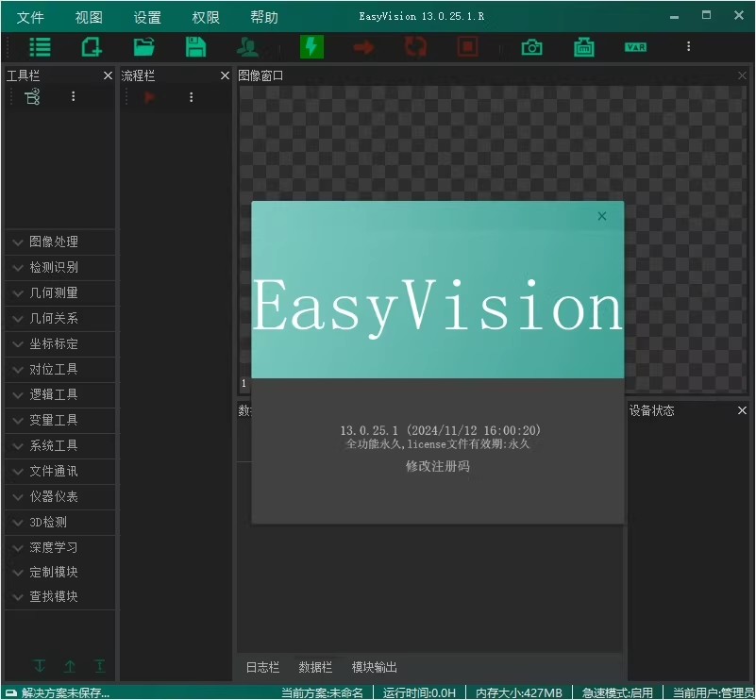This screenshot has height=700, width=756.
Task: Stop execution with the red square icon
Action: click(x=468, y=47)
